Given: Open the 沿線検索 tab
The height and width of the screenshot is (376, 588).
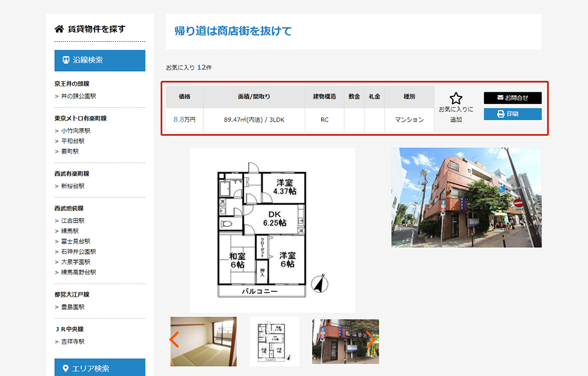Looking at the screenshot, I should click(x=99, y=60).
